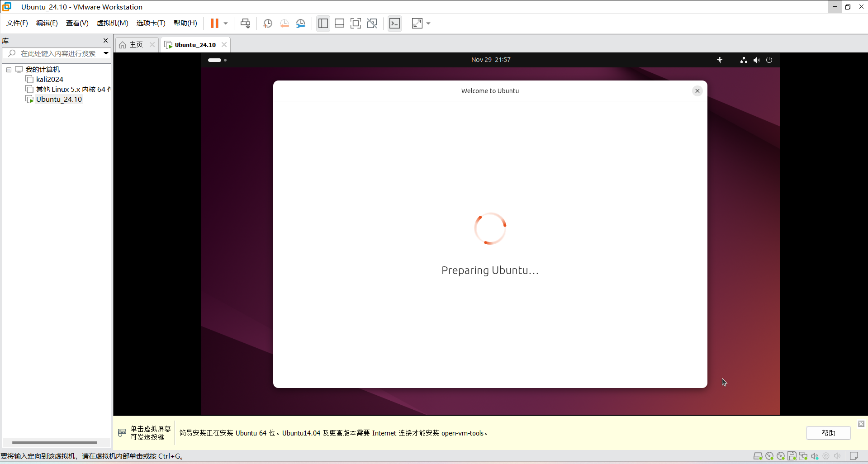This screenshot has width=868, height=464.
Task: Click the Ubuntu network status icon
Action: click(x=744, y=60)
